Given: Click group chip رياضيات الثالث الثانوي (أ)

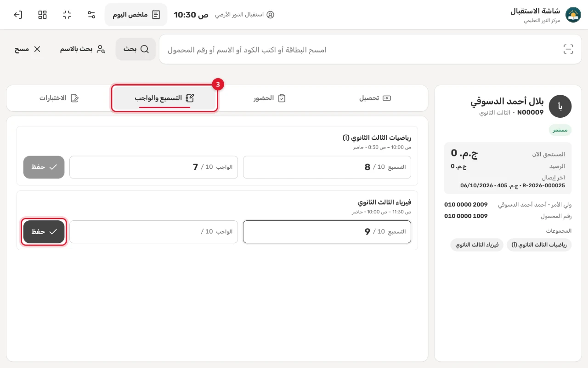Looking at the screenshot, I should click(539, 245).
